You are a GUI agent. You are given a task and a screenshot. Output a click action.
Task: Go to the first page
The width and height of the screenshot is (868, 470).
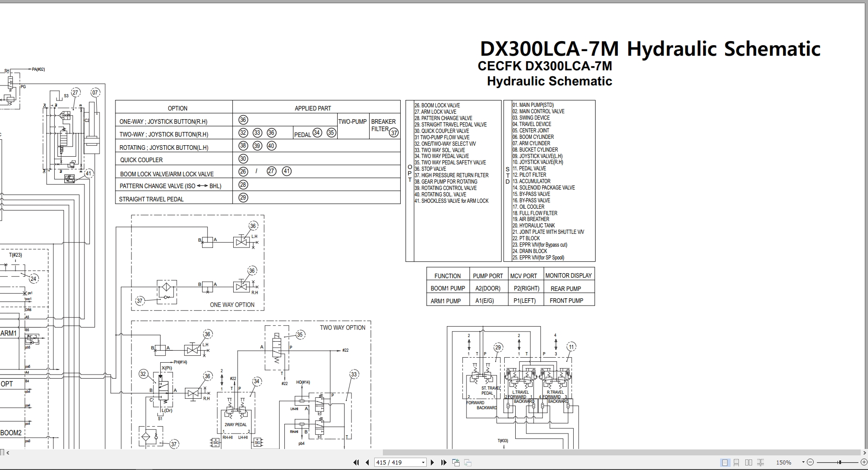coord(356,462)
